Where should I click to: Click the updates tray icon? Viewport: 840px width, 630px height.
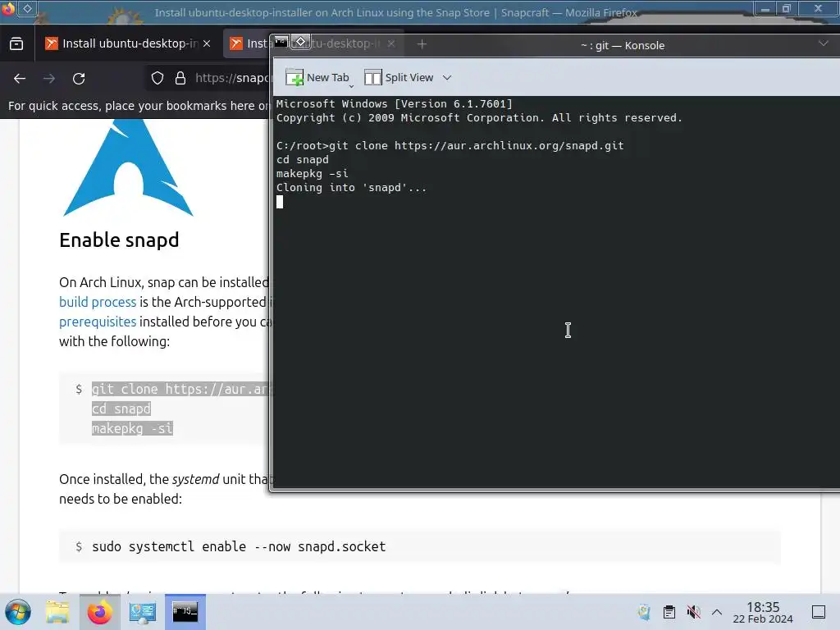[x=645, y=612]
